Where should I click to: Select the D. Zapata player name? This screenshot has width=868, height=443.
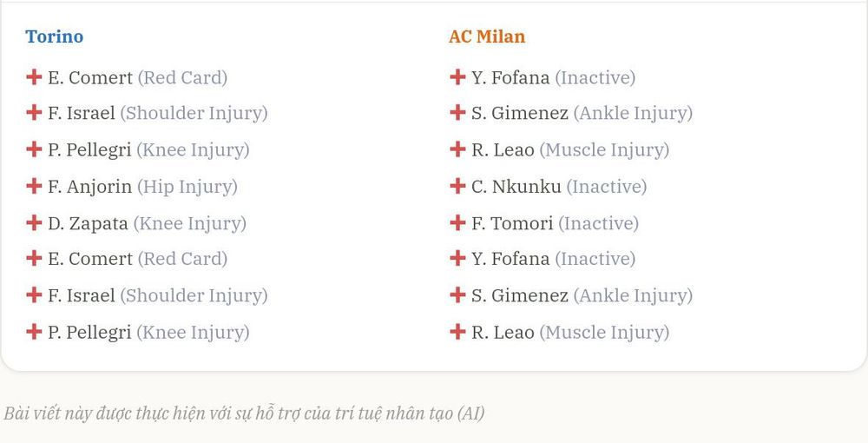pos(88,224)
